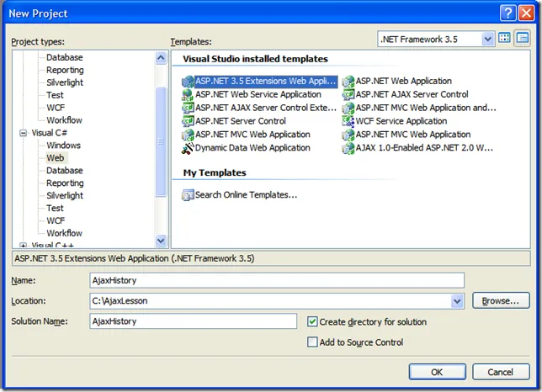Select the ASP.NET Web Service Application template icon
542x392 pixels.
(x=188, y=94)
